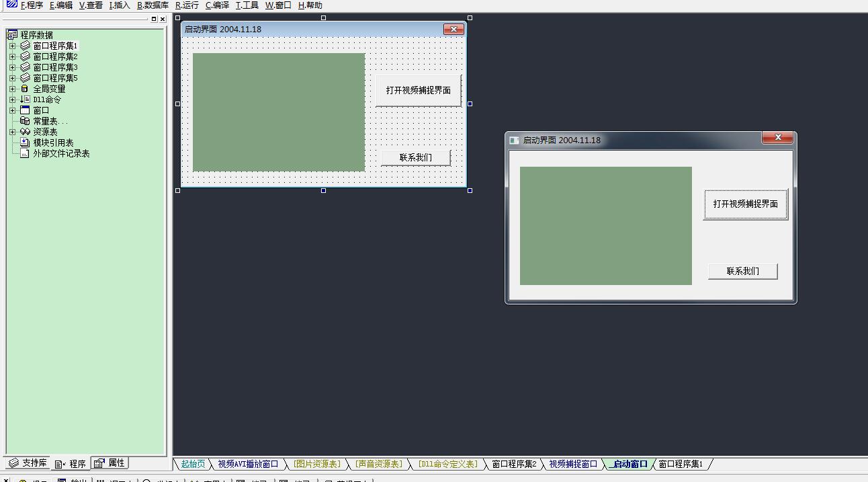Open the R.运行 menu

coord(187,5)
